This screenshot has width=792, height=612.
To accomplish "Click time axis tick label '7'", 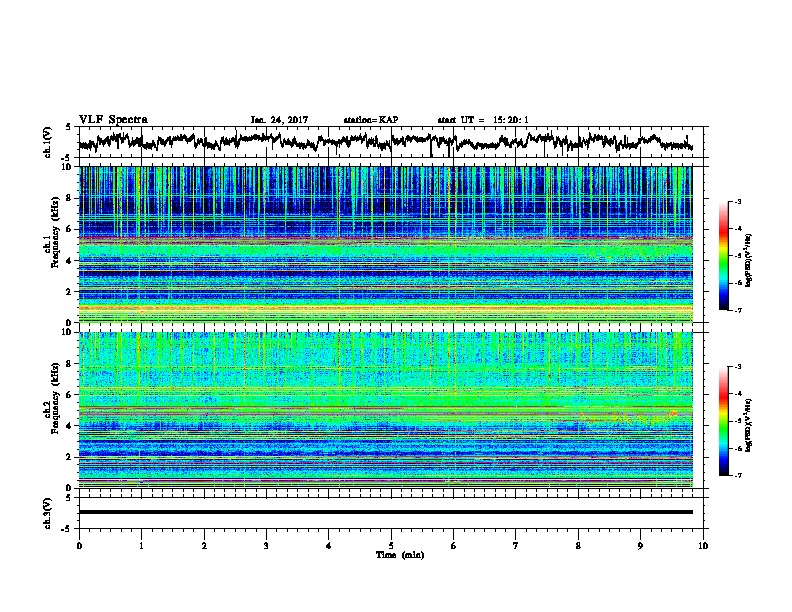I will 516,546.
